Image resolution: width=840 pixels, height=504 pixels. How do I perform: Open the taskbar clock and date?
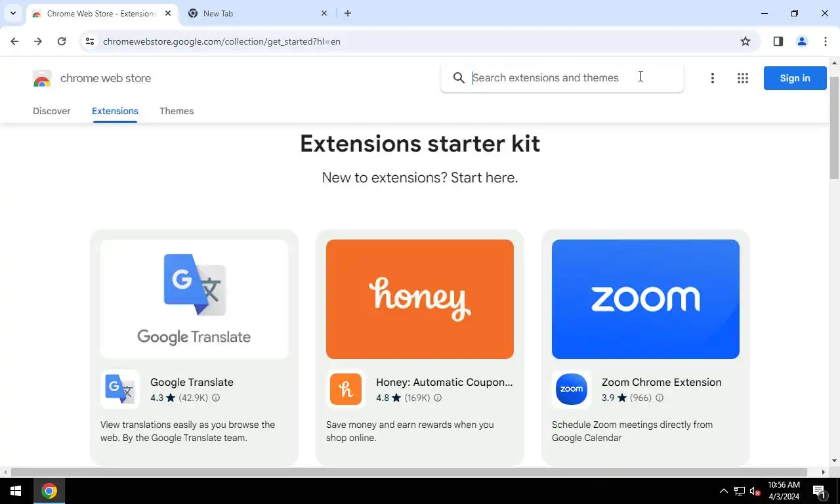(x=784, y=491)
